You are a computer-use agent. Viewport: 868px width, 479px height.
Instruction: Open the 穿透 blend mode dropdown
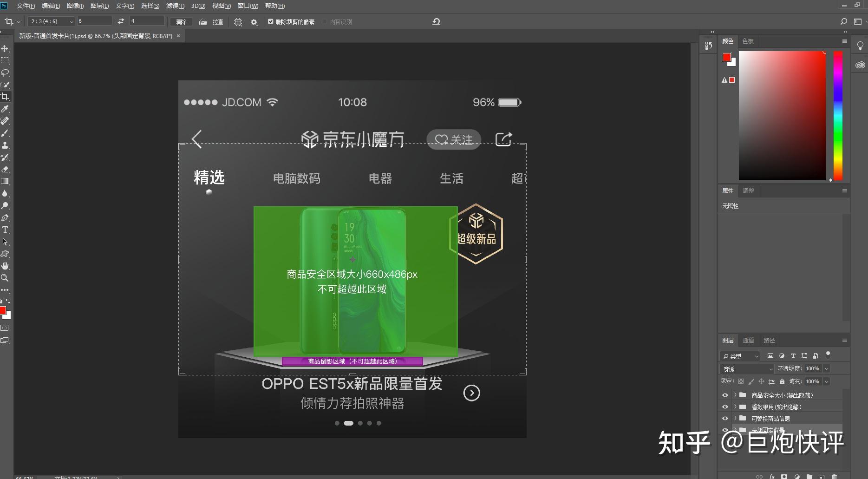pyautogui.click(x=747, y=369)
